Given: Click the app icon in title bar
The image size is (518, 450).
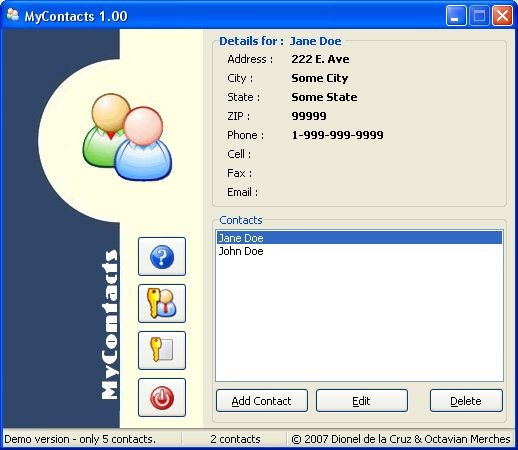Looking at the screenshot, I should (13, 15).
